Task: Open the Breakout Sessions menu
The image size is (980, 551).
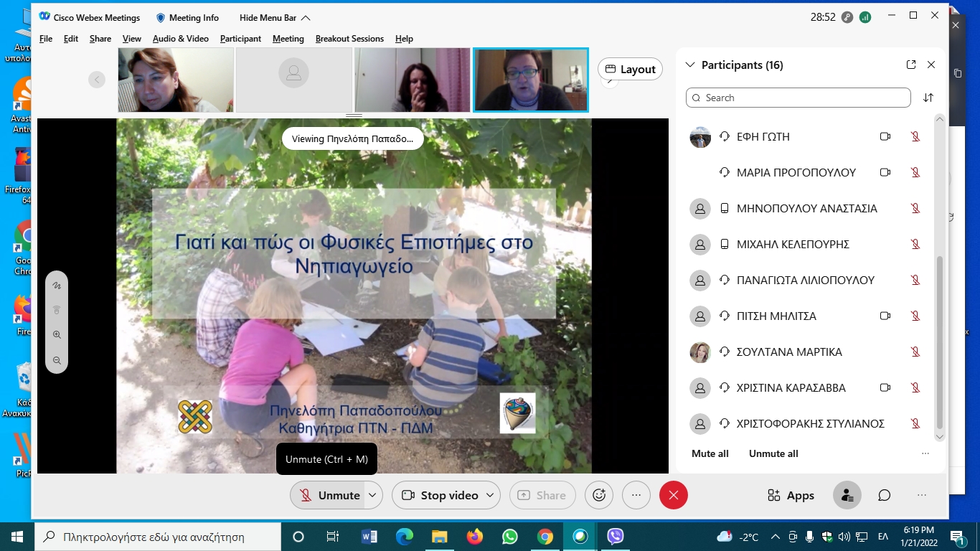Action: click(x=349, y=39)
